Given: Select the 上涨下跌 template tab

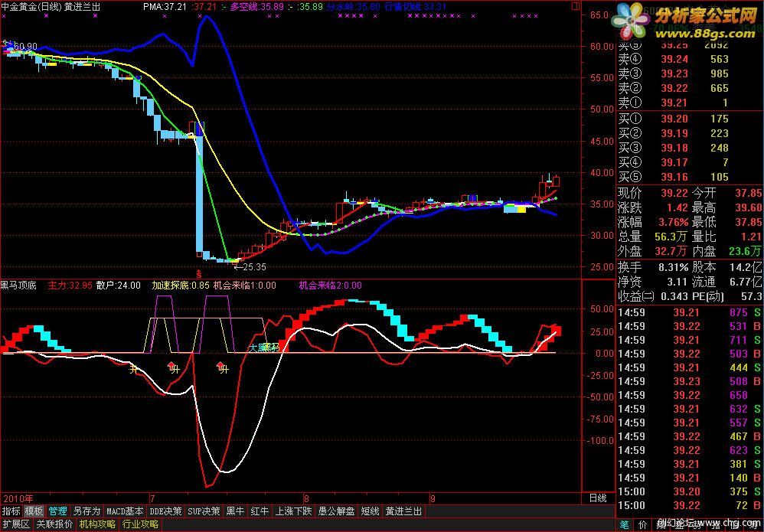Looking at the screenshot, I should 293,511.
